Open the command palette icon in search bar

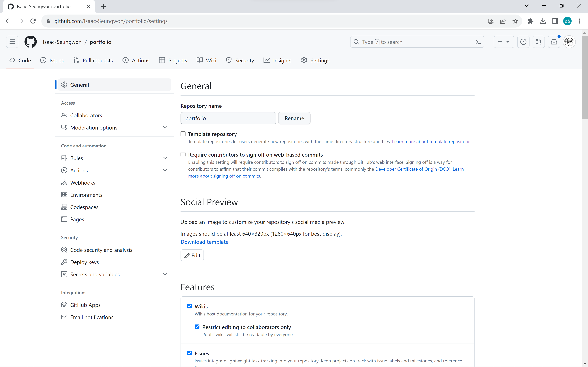[478, 42]
